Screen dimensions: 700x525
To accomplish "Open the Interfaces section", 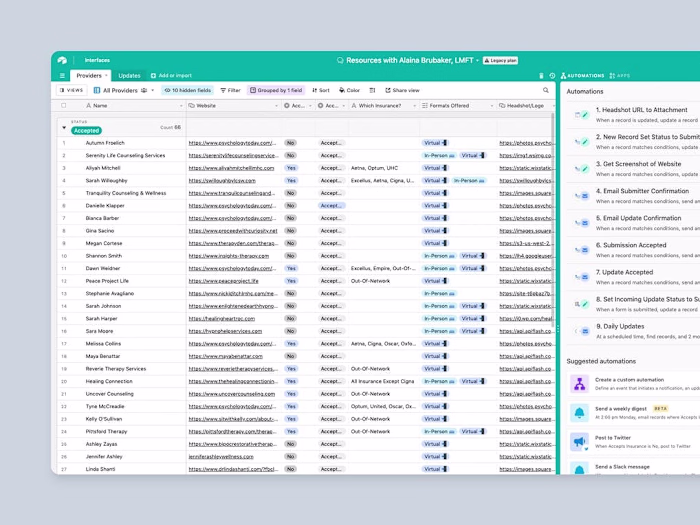I will coord(97,60).
